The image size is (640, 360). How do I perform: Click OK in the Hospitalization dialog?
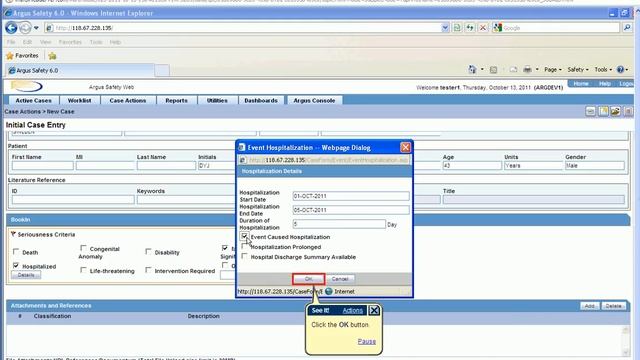[x=309, y=279]
